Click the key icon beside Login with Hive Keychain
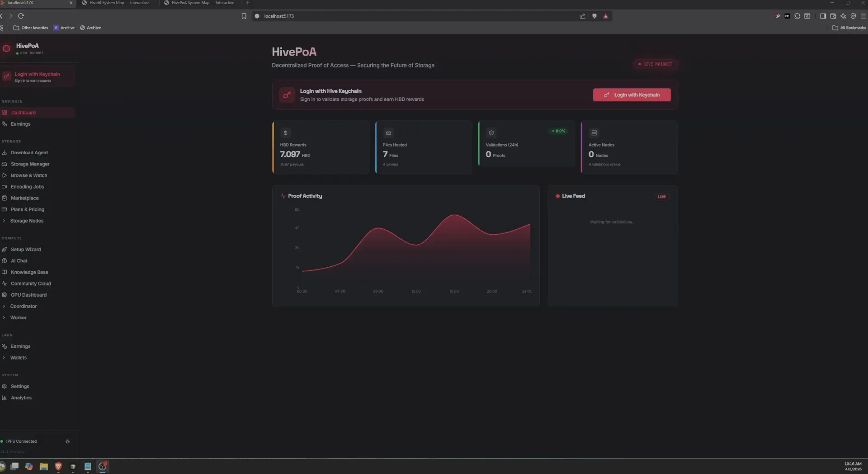 287,95
